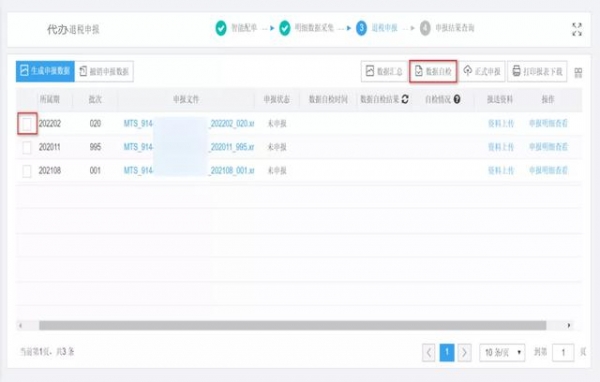Click the horizontal scrollbar right arrow
600x382 pixels.
point(569,325)
